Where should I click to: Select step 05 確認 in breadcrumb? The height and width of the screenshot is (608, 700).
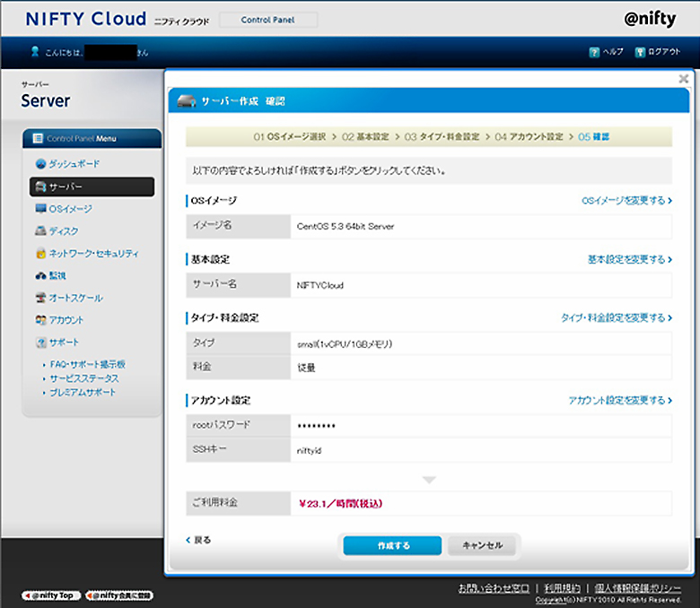(593, 137)
